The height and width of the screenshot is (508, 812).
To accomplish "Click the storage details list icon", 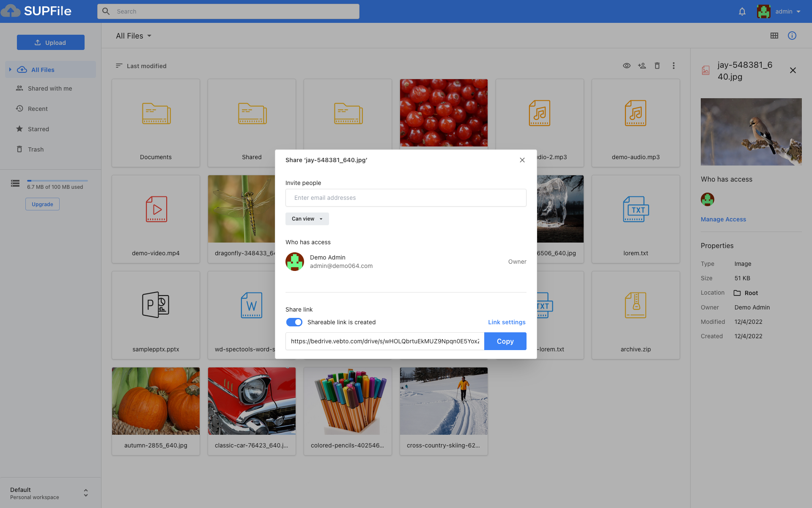I will point(15,183).
